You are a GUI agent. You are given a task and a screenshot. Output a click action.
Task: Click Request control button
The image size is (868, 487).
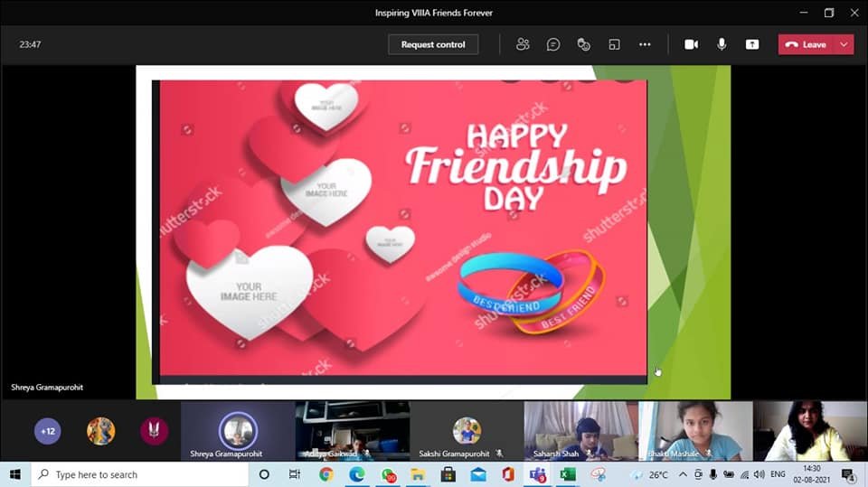pyautogui.click(x=433, y=44)
